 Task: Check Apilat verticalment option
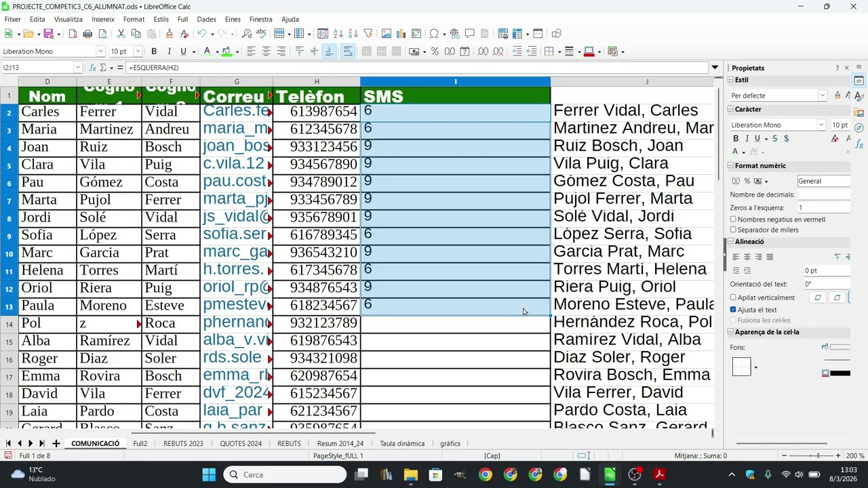point(733,298)
